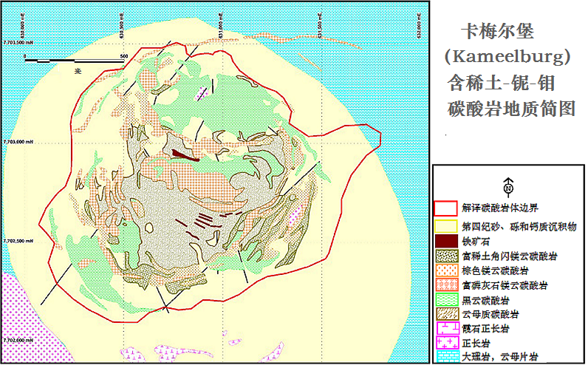Select the cyan marble and schist legend pattern
This screenshot has width=588, height=368.
click(446, 357)
